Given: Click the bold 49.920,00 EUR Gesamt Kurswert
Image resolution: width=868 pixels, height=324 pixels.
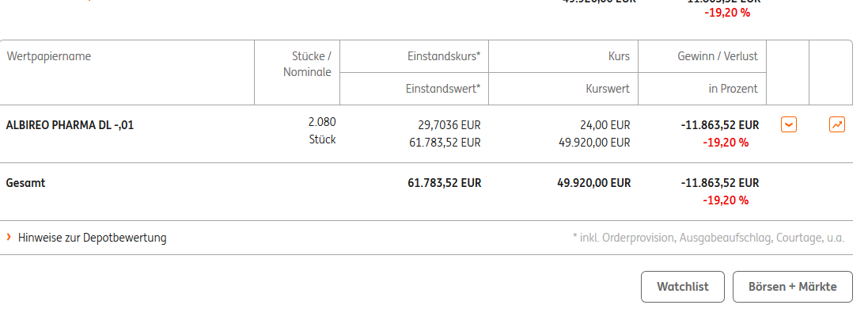Looking at the screenshot, I should click(594, 183).
